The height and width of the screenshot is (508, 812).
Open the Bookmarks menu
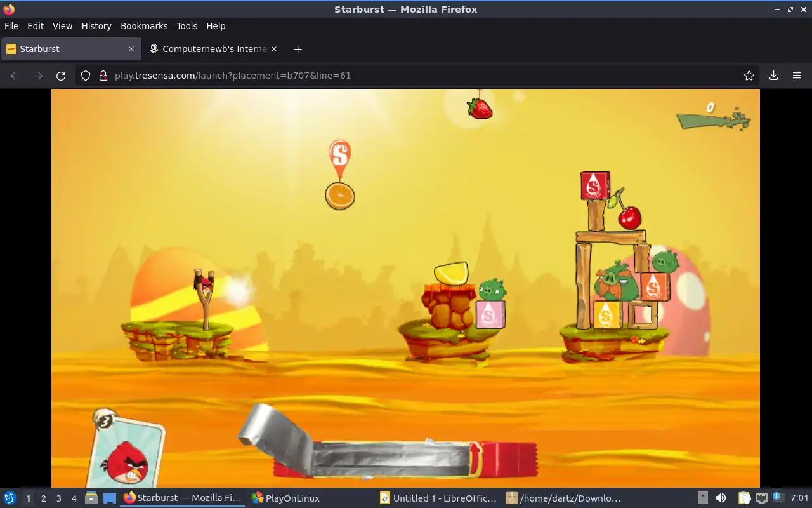coord(144,26)
